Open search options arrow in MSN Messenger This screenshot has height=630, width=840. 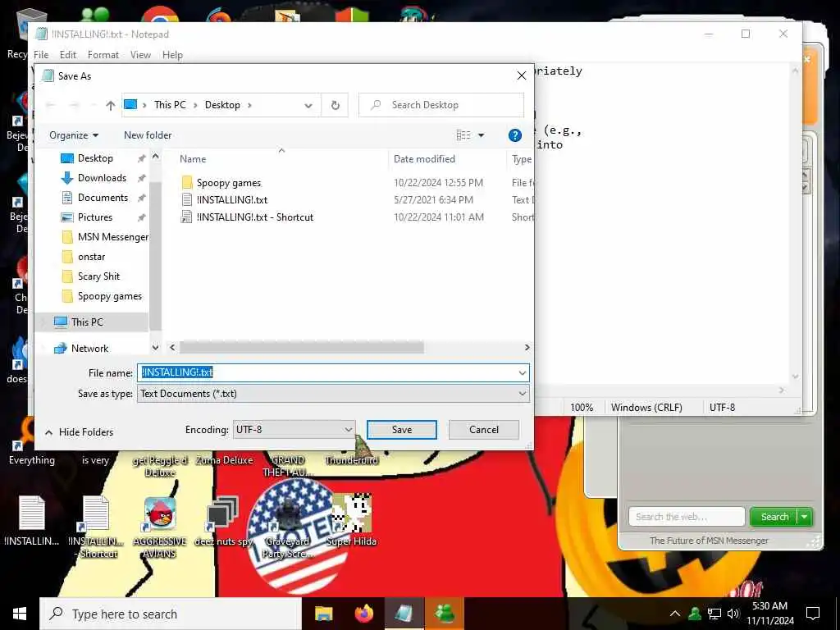(805, 517)
